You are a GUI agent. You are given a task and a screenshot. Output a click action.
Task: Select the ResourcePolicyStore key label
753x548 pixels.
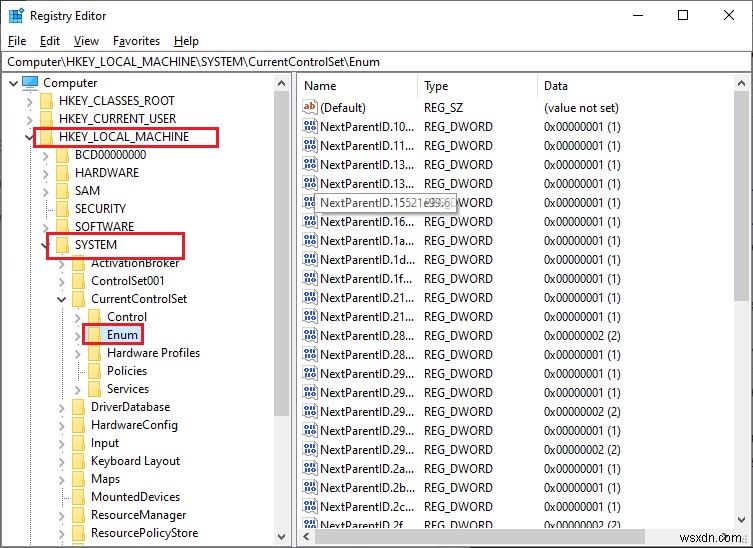pos(145,533)
